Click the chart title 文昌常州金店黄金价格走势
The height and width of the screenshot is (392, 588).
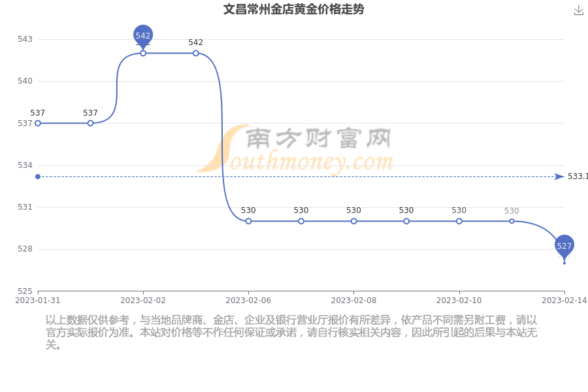[x=293, y=9]
